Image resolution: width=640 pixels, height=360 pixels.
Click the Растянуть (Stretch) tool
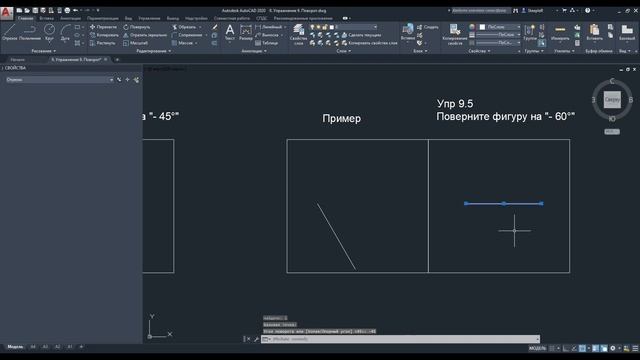pyautogui.click(x=103, y=43)
